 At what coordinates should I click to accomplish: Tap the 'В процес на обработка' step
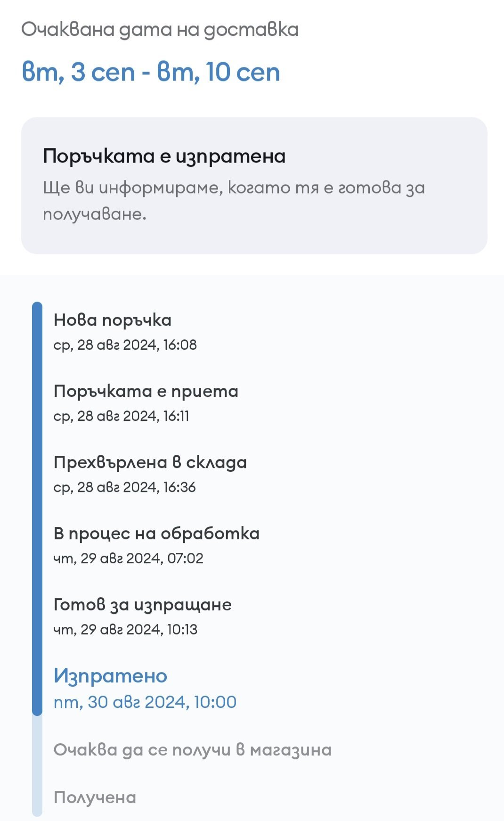pyautogui.click(x=156, y=534)
